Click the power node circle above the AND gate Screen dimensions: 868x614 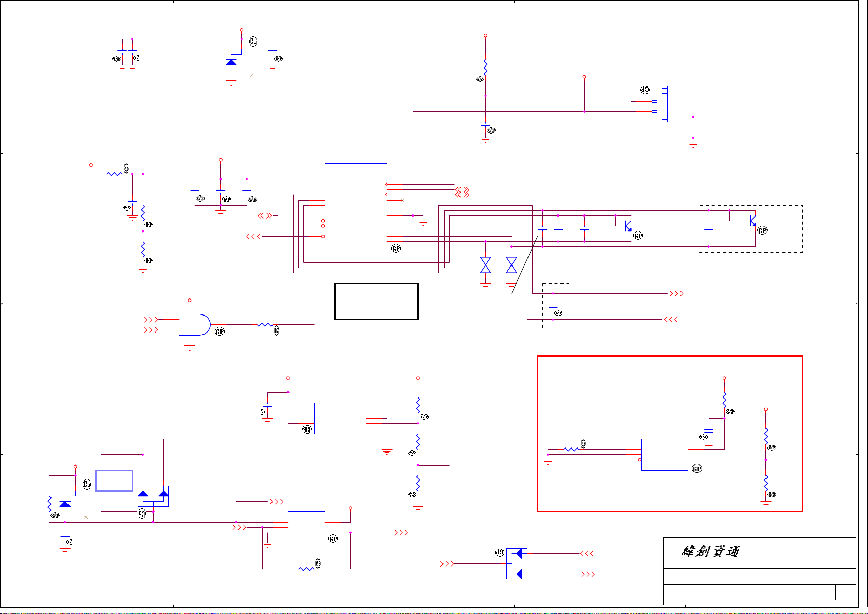tap(190, 300)
